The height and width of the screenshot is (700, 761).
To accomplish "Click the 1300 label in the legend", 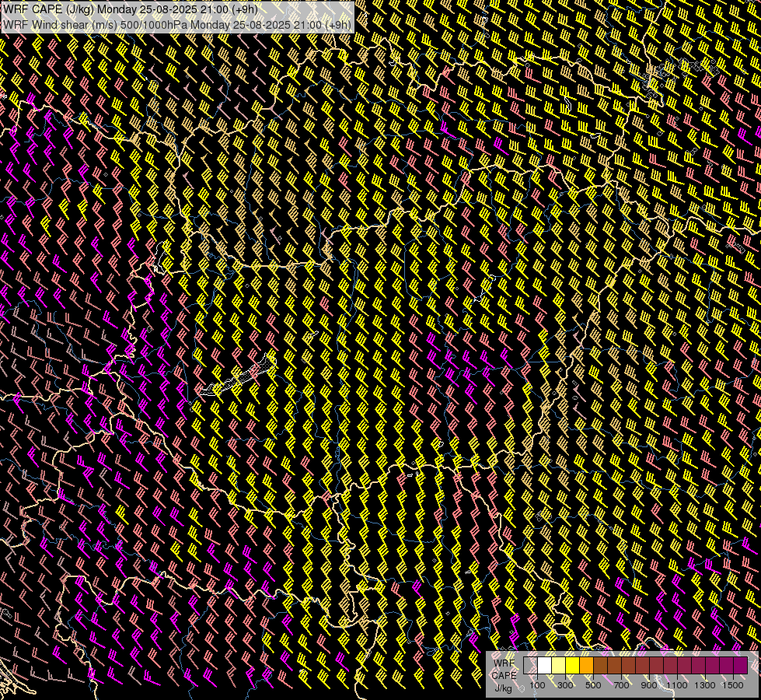I will [705, 685].
